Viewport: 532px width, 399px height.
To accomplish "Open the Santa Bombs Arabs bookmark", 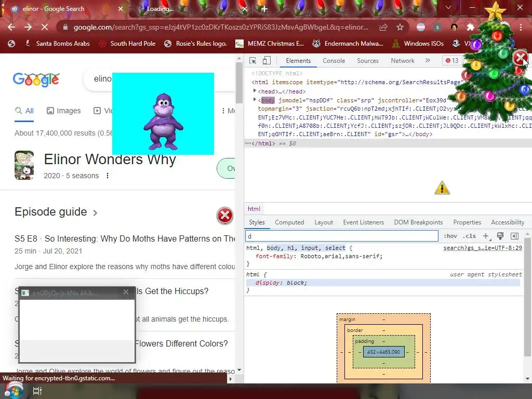I will [x=57, y=44].
